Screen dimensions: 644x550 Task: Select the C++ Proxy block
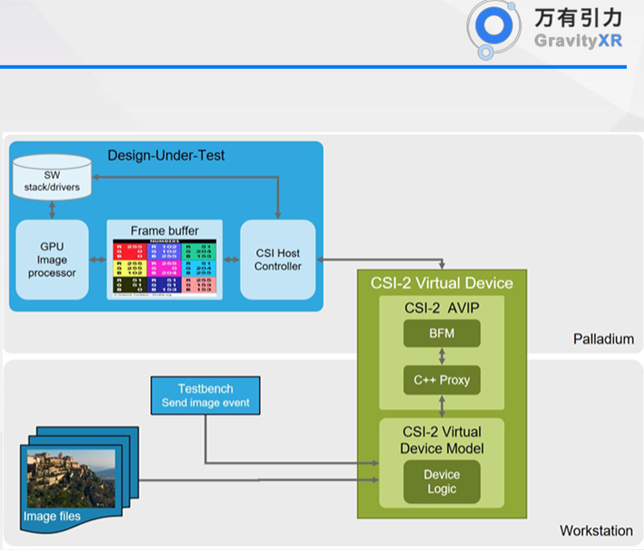tap(441, 381)
